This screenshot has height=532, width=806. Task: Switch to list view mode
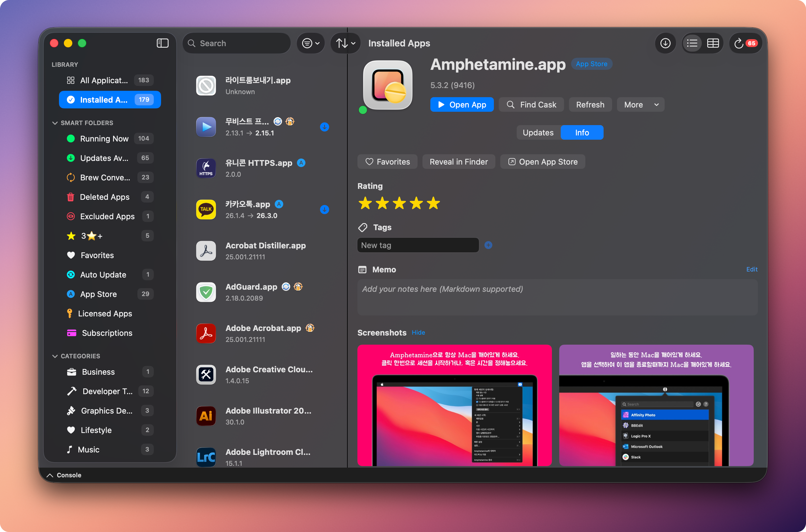pos(692,43)
